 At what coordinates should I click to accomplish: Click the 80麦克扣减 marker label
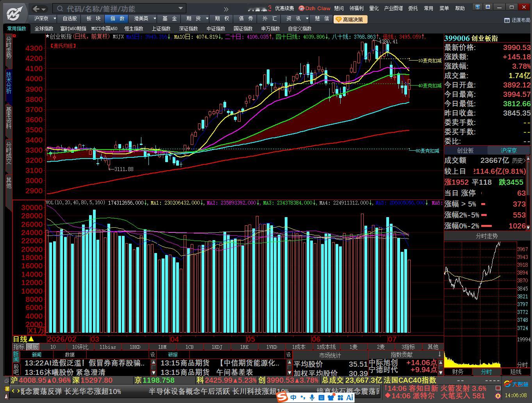point(427,151)
